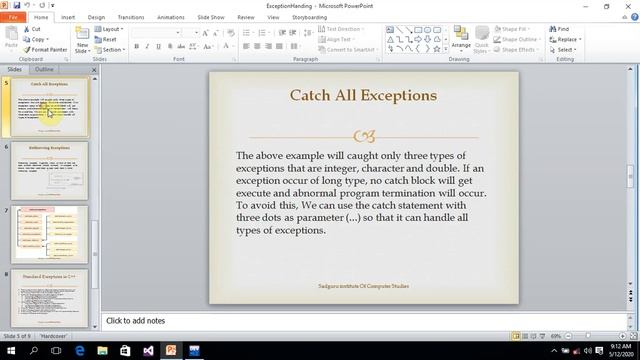This screenshot has width=640, height=360.
Task: Justify the paragraph text
Action: (279, 46)
